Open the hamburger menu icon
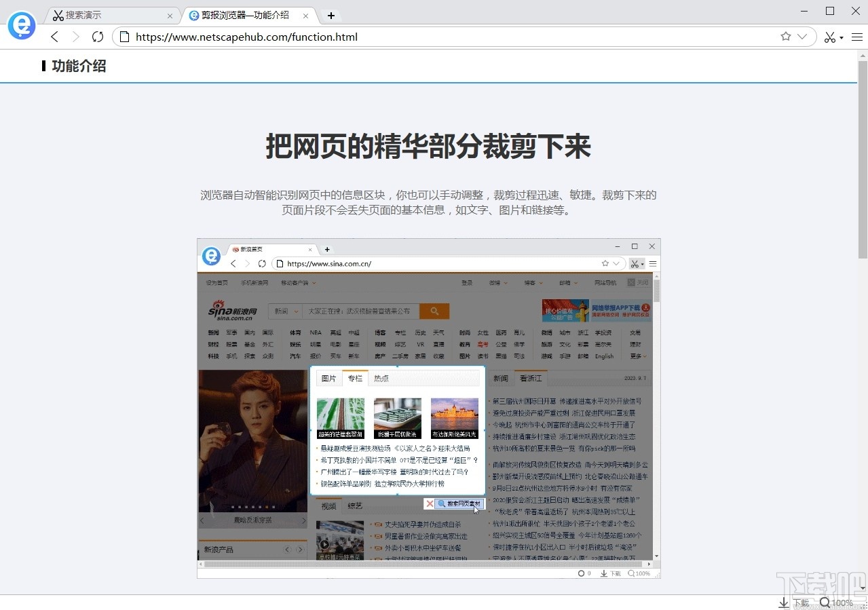Viewport: 868px width, 610px height. (x=856, y=37)
